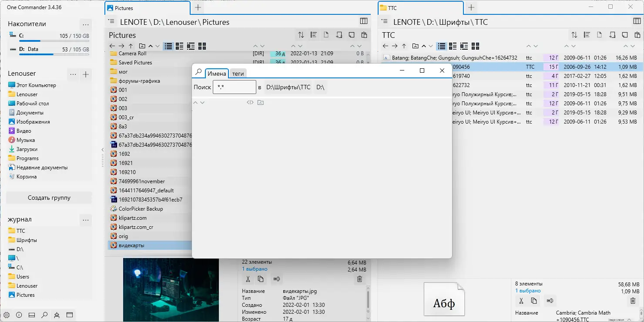
Task: Open Lenouser section options menu
Action: click(x=73, y=74)
